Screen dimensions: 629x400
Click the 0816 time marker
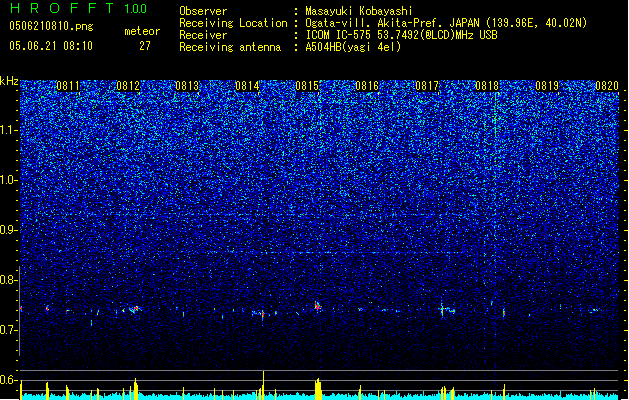point(367,86)
